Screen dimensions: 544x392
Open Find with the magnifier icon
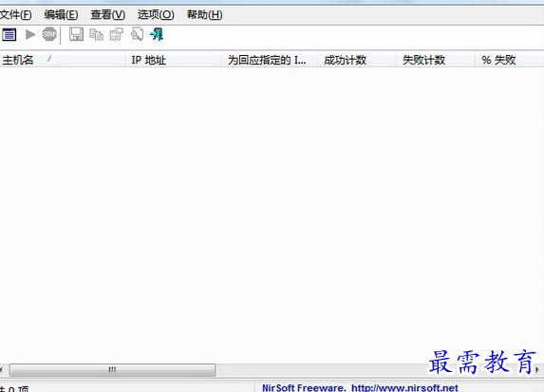[x=137, y=34]
